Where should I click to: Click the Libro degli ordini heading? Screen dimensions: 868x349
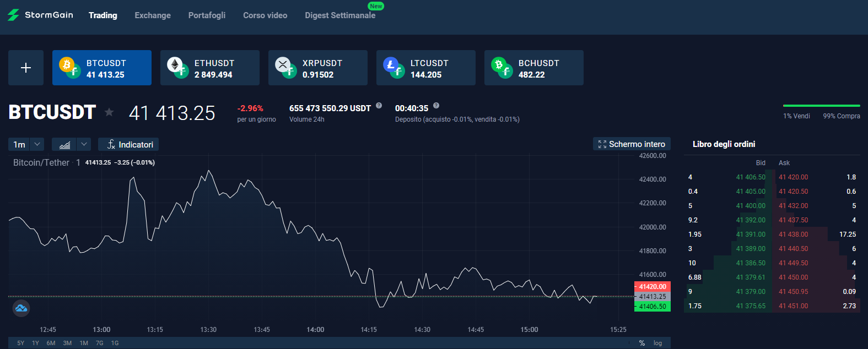(x=724, y=144)
